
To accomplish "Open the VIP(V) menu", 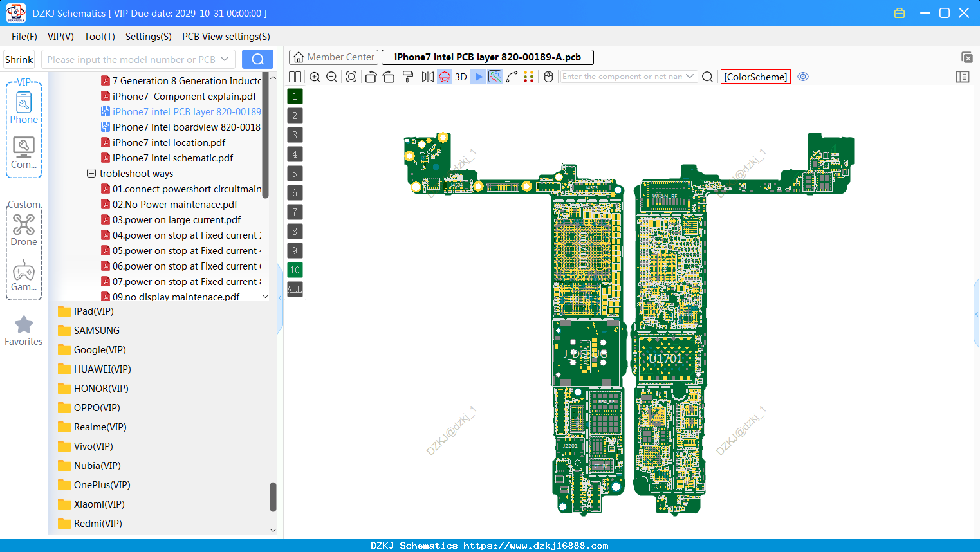I will point(60,37).
